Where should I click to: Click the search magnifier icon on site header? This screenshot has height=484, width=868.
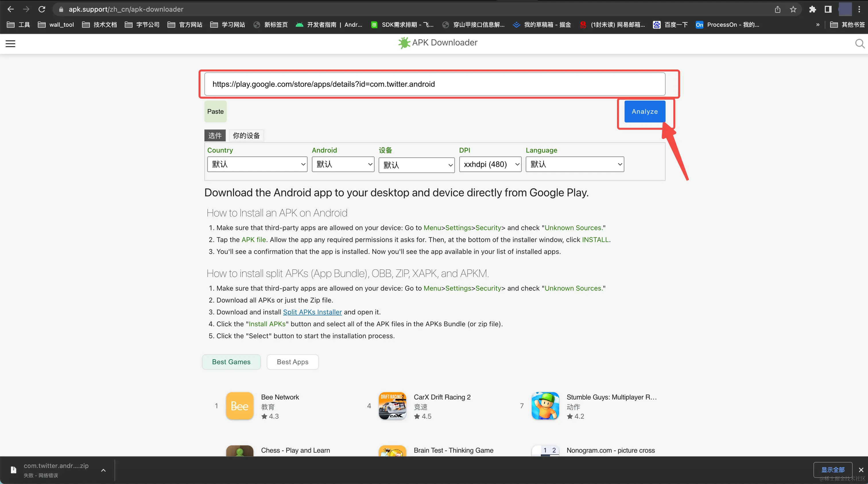(x=860, y=43)
